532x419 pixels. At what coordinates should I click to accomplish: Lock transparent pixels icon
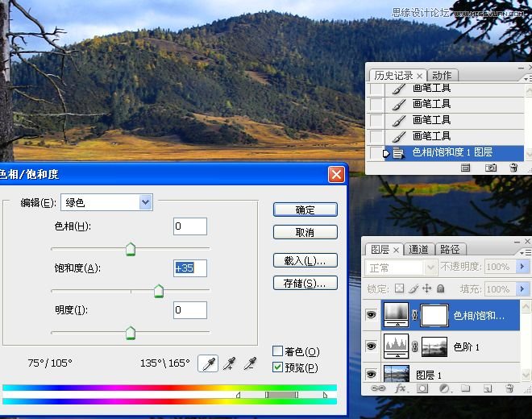[399, 288]
